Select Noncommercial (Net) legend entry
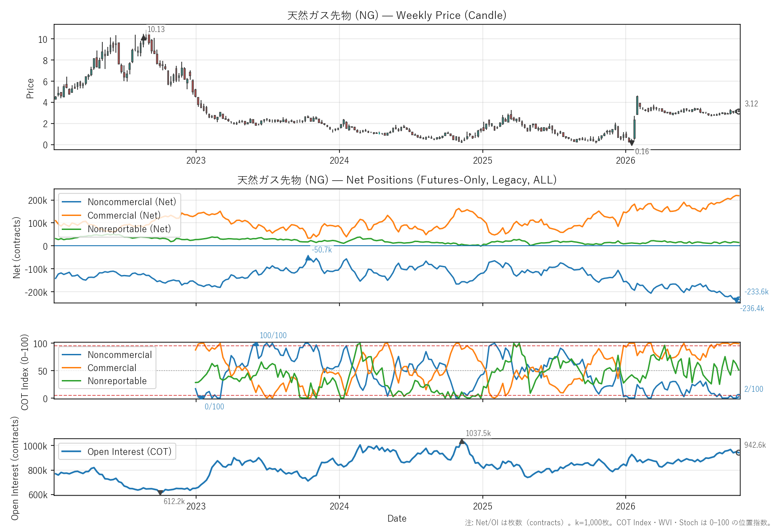Screen dimensions: 779x532 pyautogui.click(x=119, y=202)
